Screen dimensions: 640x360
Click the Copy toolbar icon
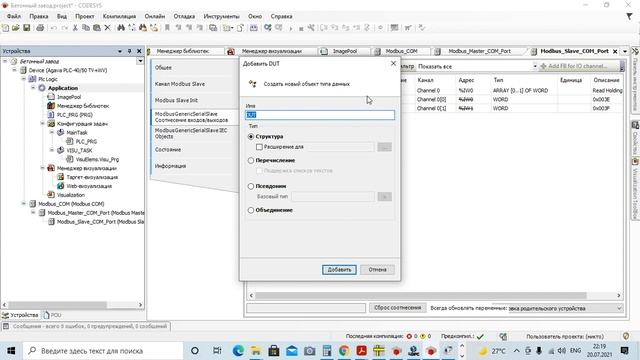pos(86,28)
